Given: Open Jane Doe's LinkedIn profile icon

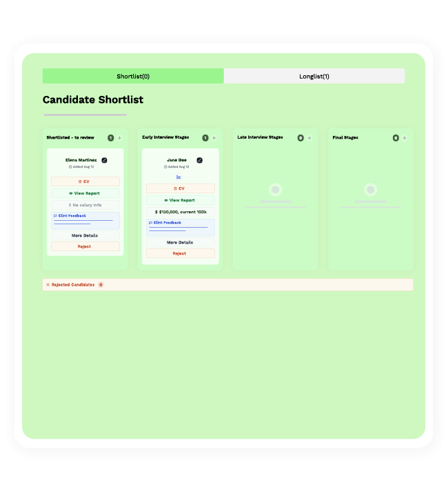Looking at the screenshot, I should click(x=179, y=177).
